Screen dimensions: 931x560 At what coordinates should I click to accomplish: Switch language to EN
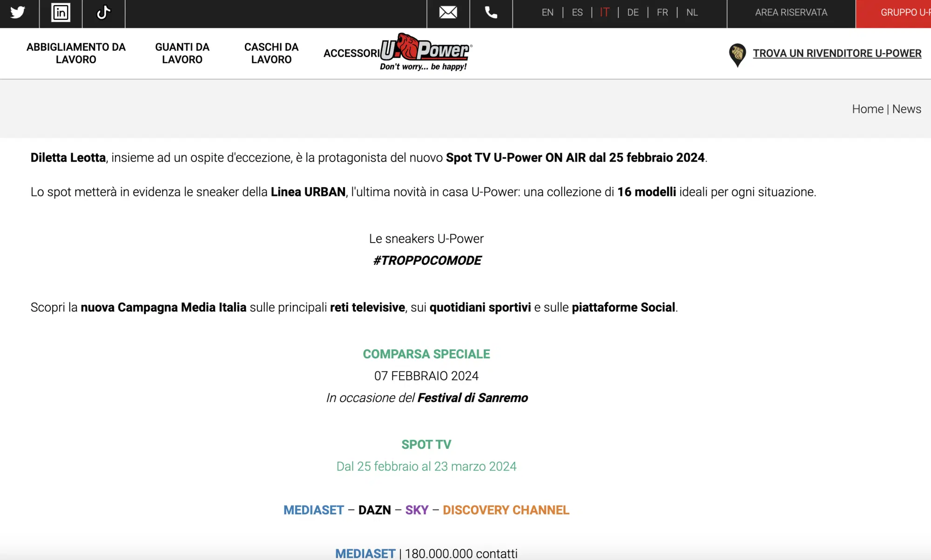point(547,13)
